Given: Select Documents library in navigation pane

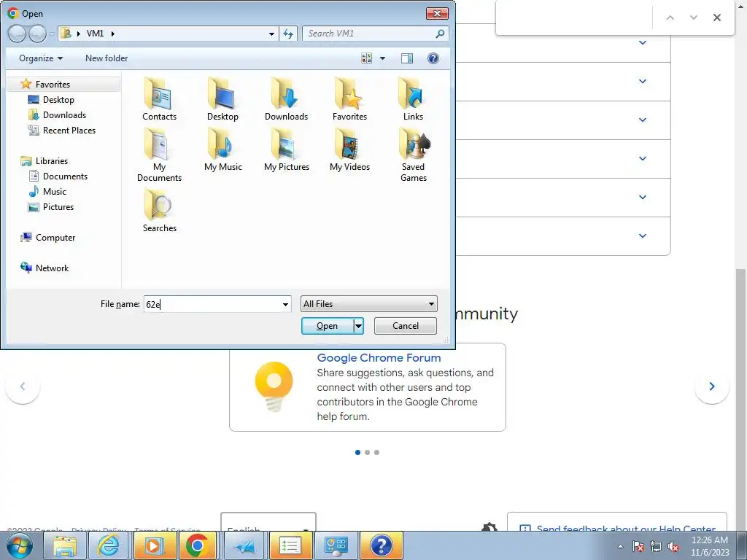Looking at the screenshot, I should point(65,176).
